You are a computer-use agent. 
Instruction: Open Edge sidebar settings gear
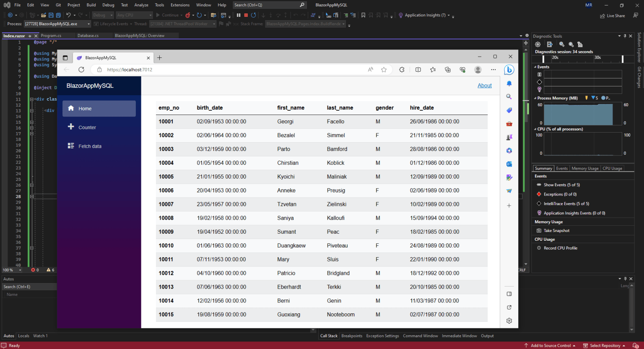point(509,321)
